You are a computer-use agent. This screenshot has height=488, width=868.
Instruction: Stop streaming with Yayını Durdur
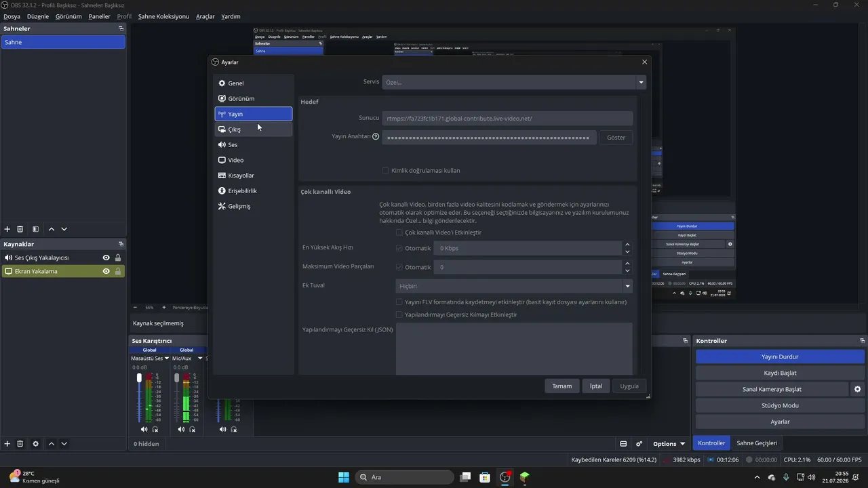pyautogui.click(x=780, y=357)
